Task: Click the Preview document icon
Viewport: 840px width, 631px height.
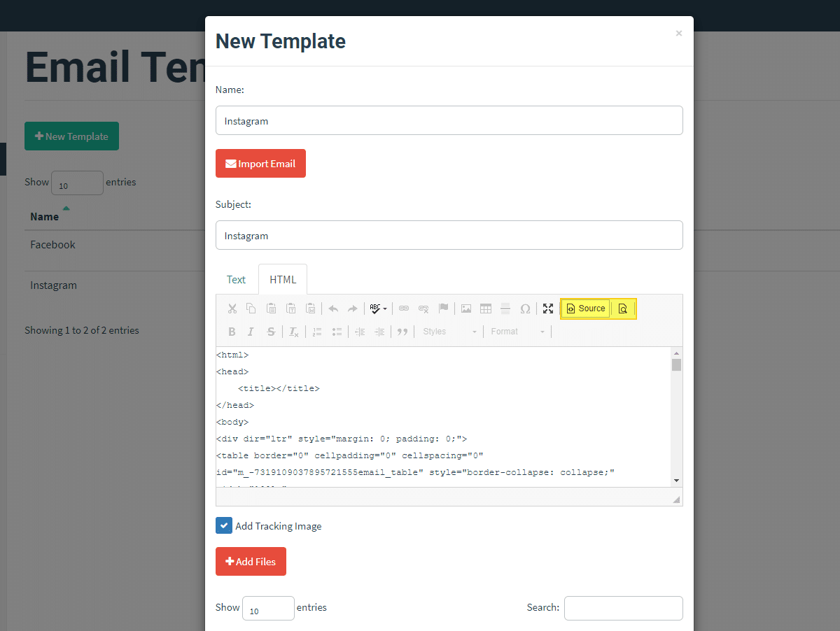Action: coord(623,309)
